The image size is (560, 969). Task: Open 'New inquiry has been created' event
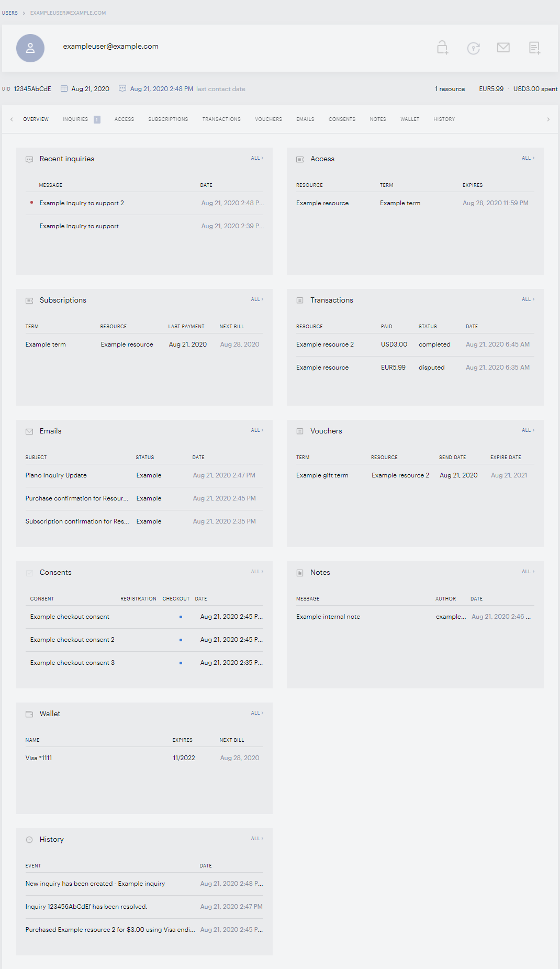95,884
